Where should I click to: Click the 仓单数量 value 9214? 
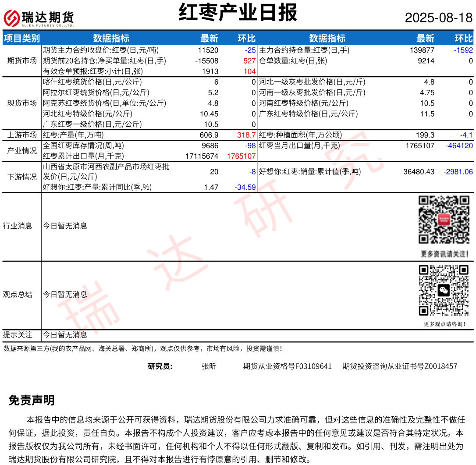426,61
